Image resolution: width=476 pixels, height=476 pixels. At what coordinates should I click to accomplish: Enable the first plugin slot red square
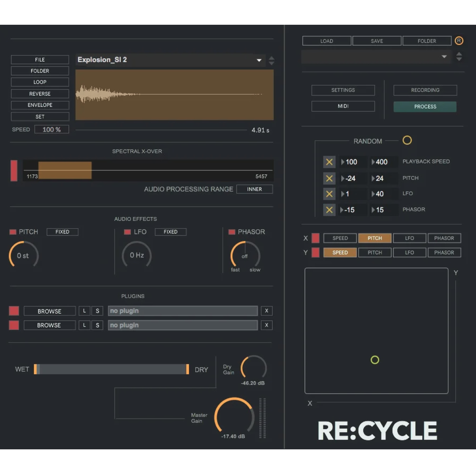click(14, 311)
